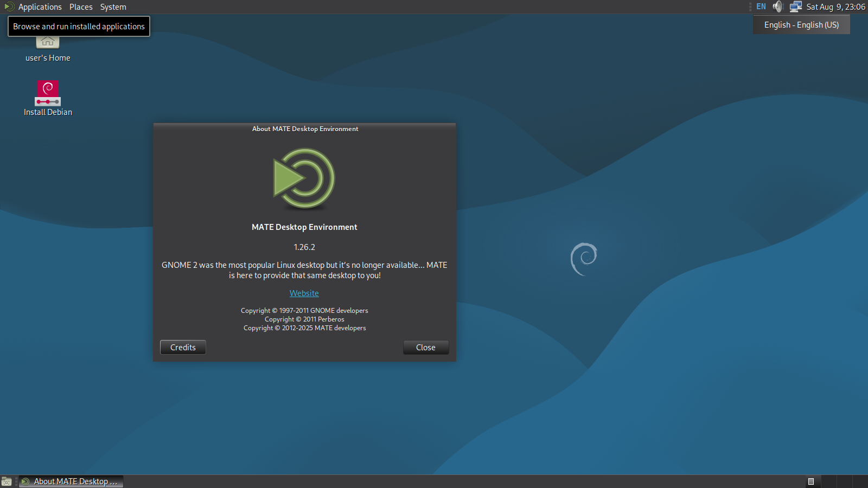
Task: Click the network connection icon
Action: coord(795,7)
